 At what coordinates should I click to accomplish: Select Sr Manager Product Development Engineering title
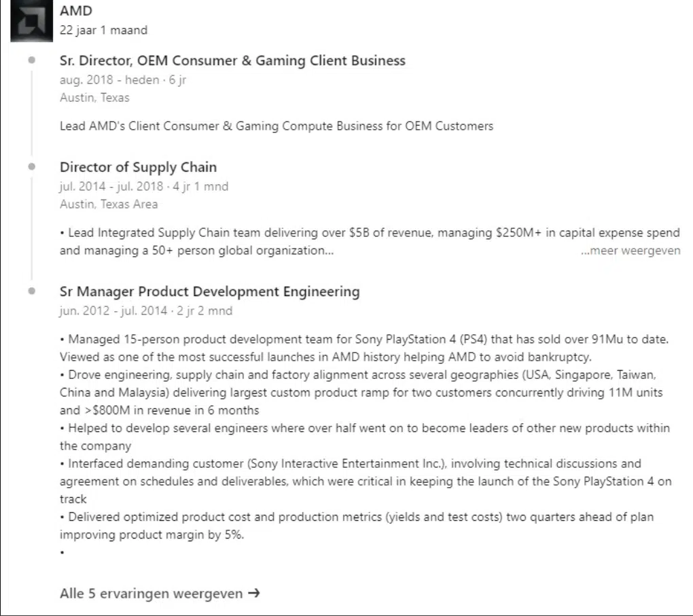point(210,291)
